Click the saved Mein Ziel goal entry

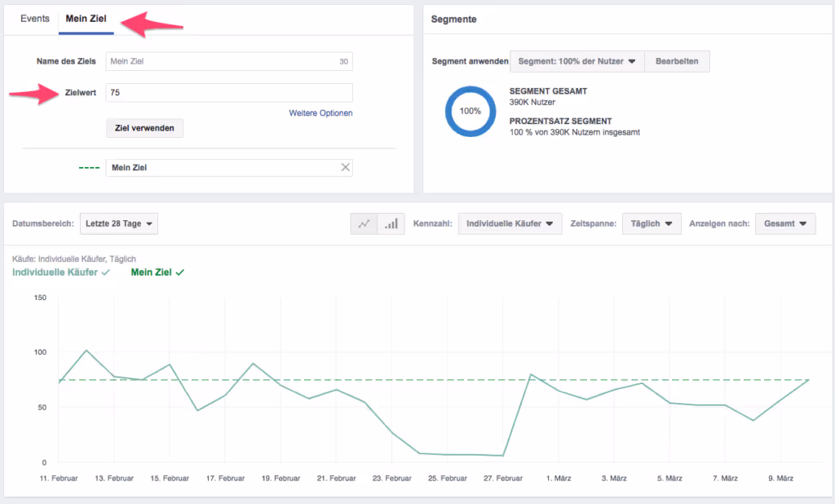[x=229, y=167]
